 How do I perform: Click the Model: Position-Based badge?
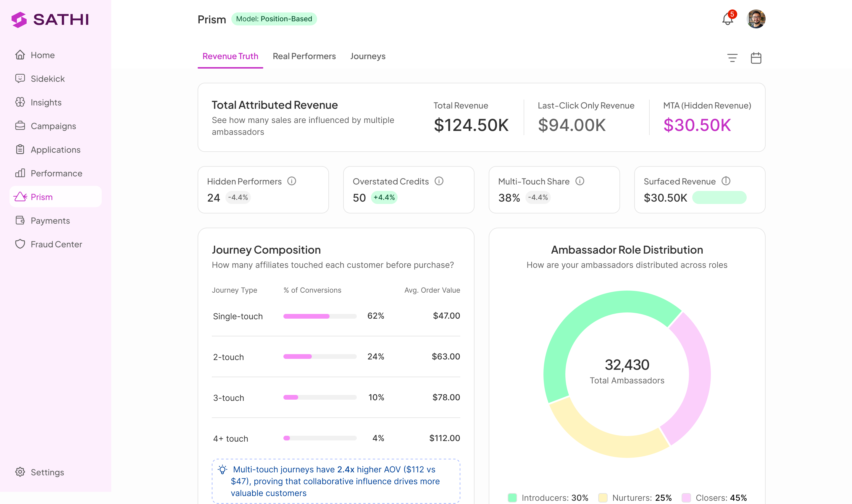pos(274,19)
